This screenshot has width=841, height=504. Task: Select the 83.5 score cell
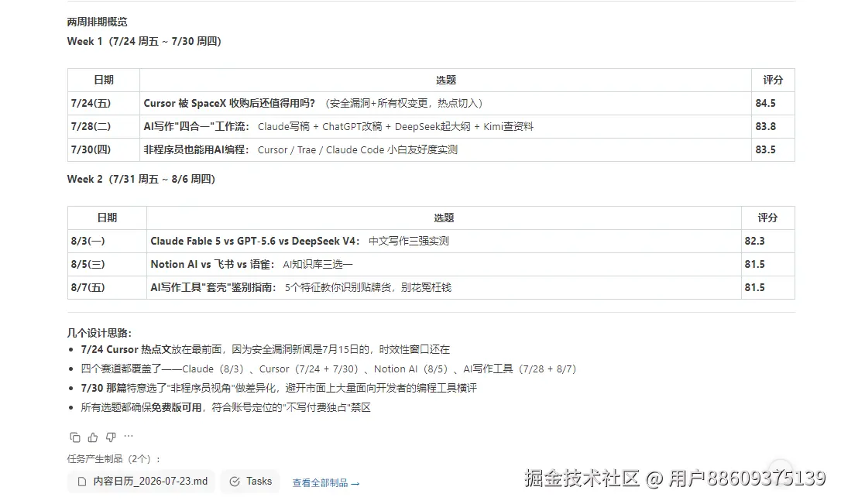point(773,149)
